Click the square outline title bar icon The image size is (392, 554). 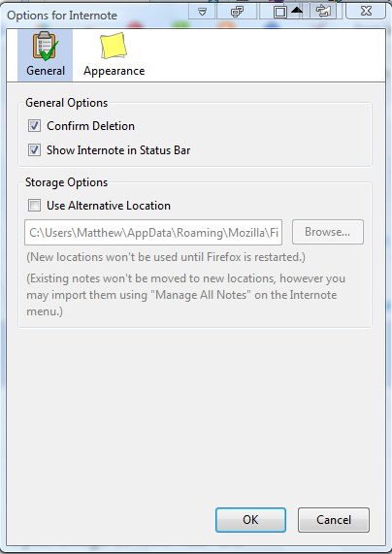tap(280, 12)
